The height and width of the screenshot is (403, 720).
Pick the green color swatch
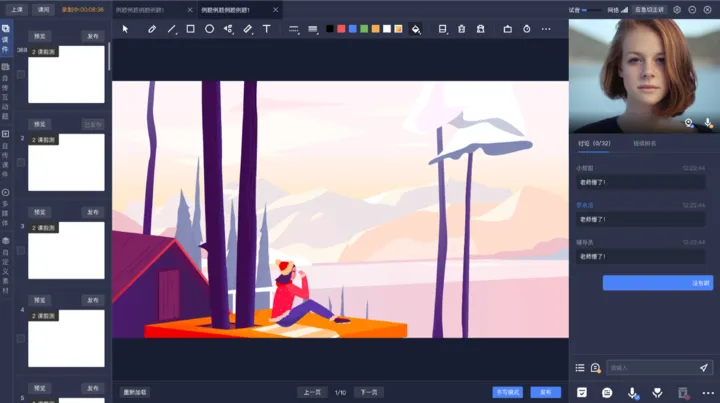click(x=364, y=29)
